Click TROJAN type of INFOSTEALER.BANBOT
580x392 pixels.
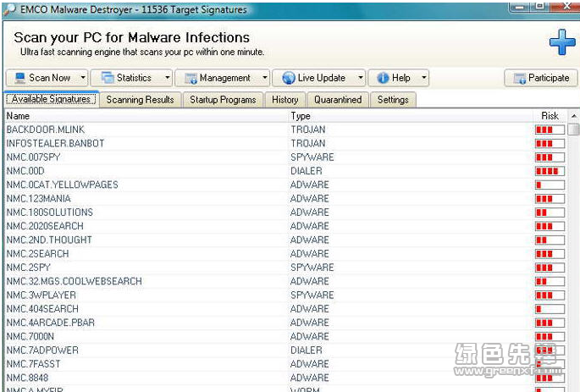tap(307, 143)
